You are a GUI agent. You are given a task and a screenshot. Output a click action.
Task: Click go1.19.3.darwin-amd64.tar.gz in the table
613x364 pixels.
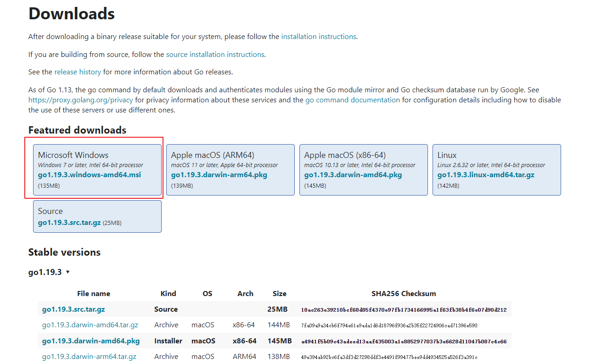click(x=90, y=325)
